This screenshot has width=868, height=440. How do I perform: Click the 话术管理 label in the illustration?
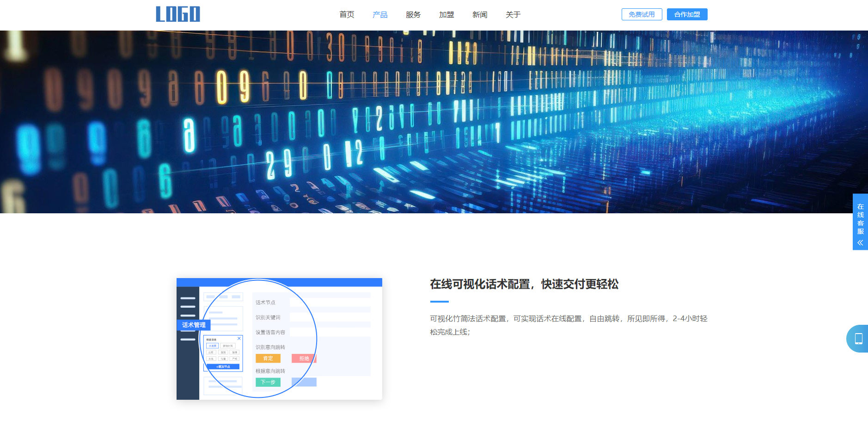click(194, 325)
